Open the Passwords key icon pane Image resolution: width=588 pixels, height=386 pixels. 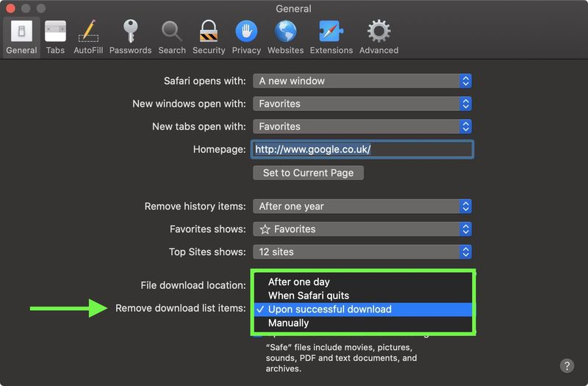click(130, 37)
